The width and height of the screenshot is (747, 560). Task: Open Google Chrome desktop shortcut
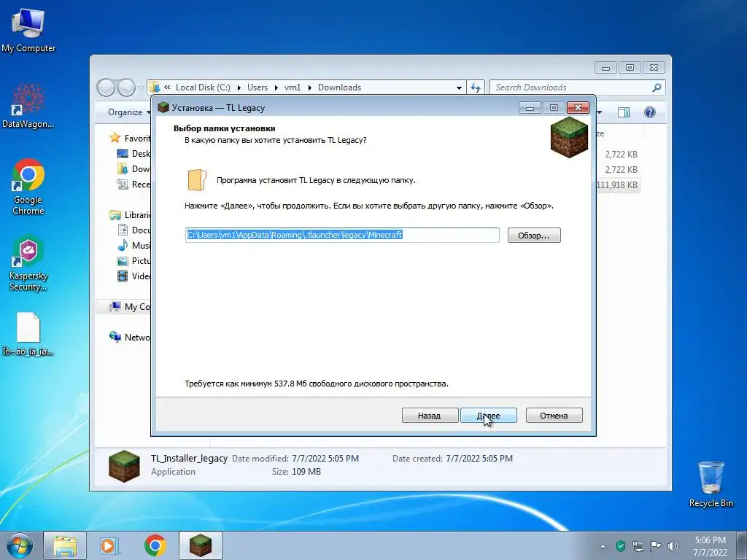pyautogui.click(x=28, y=187)
